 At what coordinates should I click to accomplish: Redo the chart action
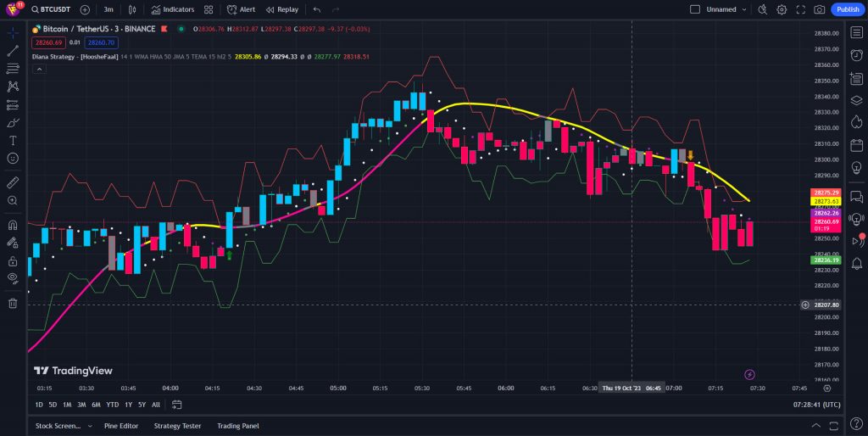point(335,9)
